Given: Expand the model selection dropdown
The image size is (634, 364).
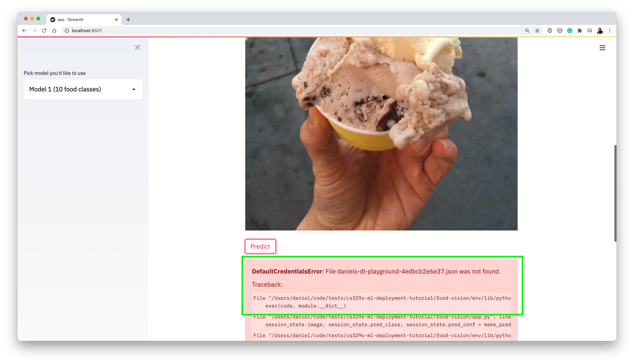Looking at the screenshot, I should (x=83, y=89).
